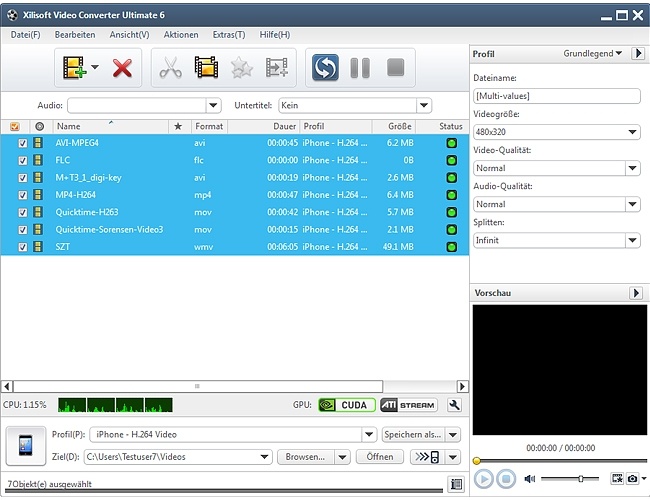Expand the Untertitel dropdown
Image resolution: width=650 pixels, height=500 pixels.
click(424, 105)
